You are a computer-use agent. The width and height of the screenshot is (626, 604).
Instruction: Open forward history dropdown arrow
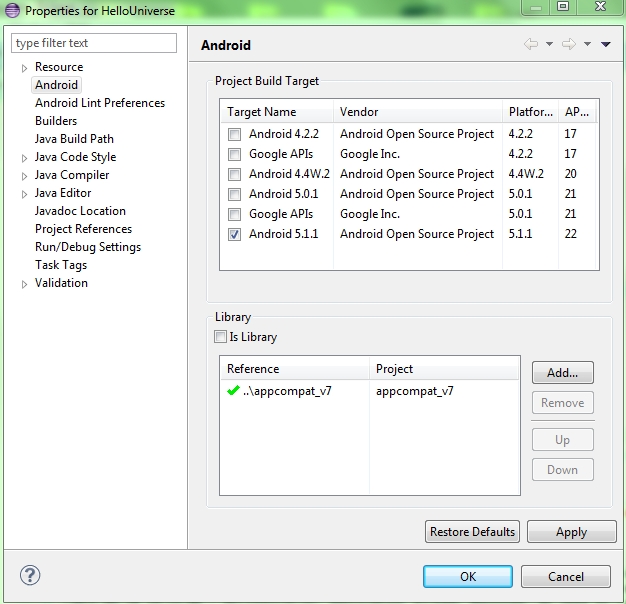click(x=587, y=44)
